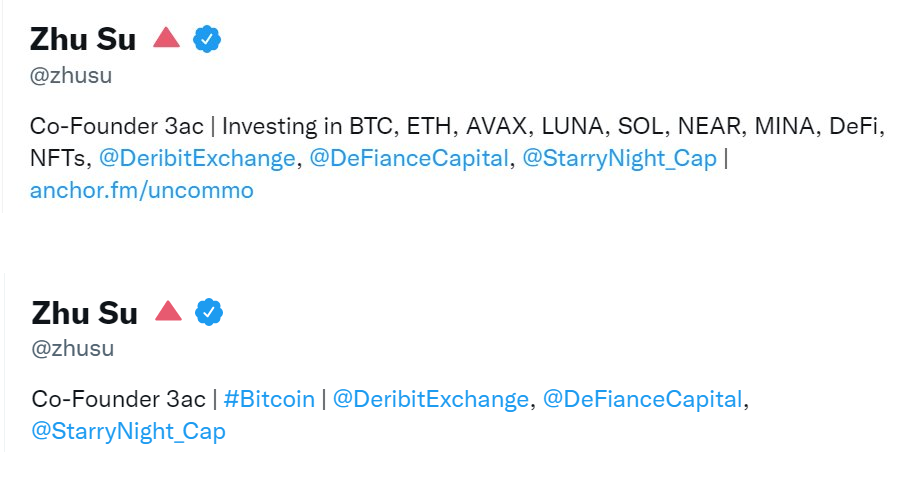Visit the anchor.fm/uncommo link

point(142,190)
